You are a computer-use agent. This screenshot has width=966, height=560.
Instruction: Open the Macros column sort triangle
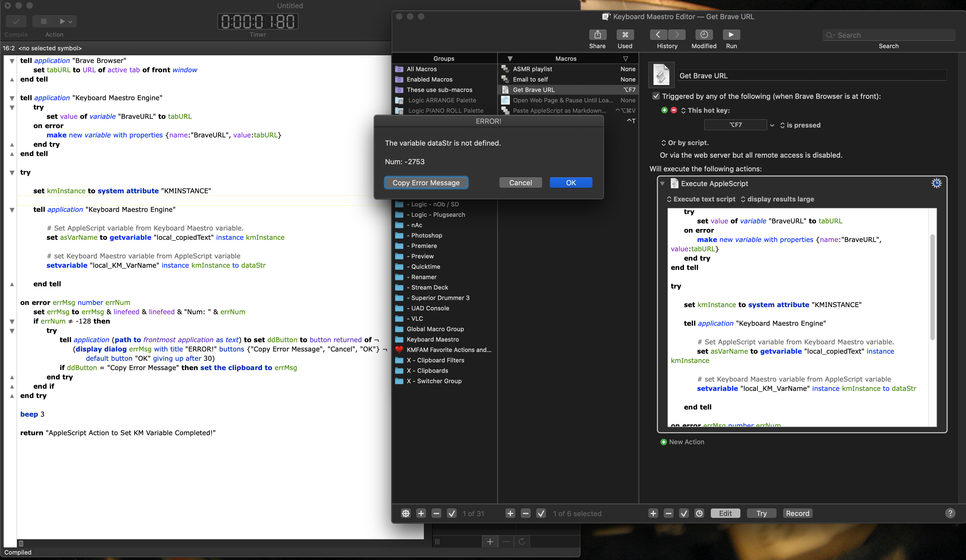pyautogui.click(x=625, y=59)
